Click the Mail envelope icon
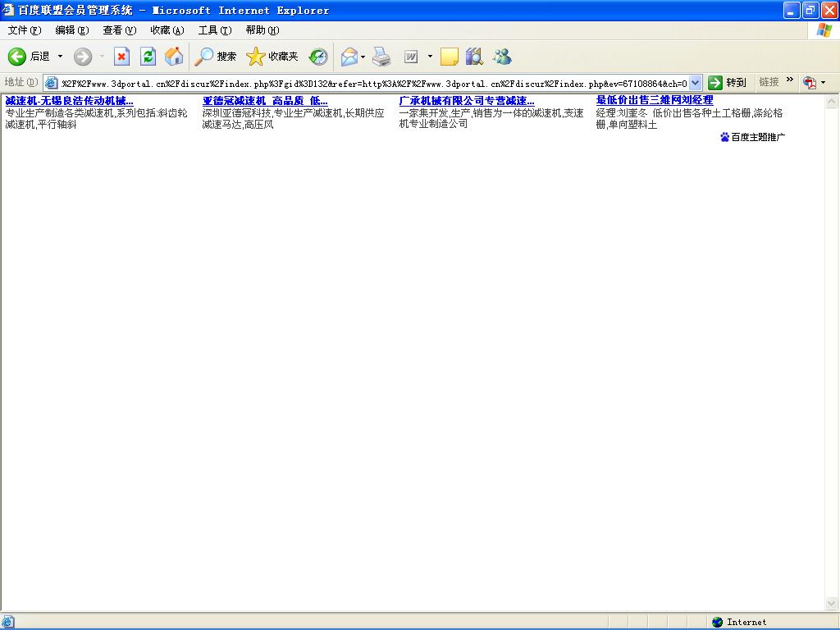Screen dimensions: 840x630 (349, 57)
